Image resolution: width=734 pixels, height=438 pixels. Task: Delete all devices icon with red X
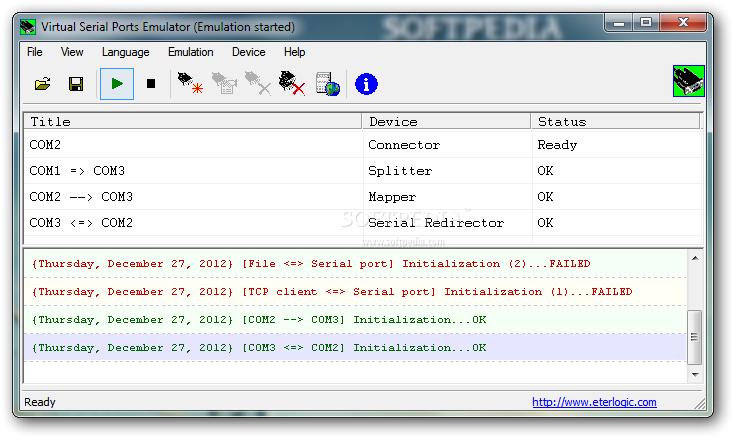[292, 83]
